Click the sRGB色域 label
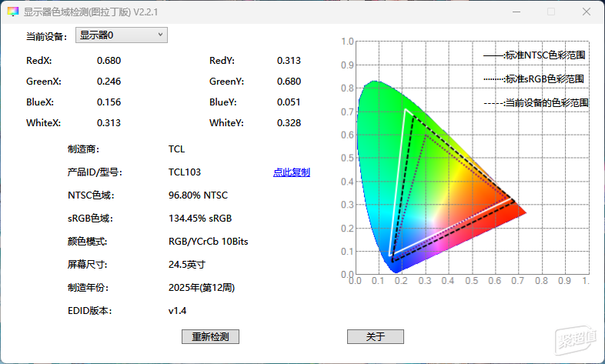The width and height of the screenshot is (605, 364). pos(90,219)
